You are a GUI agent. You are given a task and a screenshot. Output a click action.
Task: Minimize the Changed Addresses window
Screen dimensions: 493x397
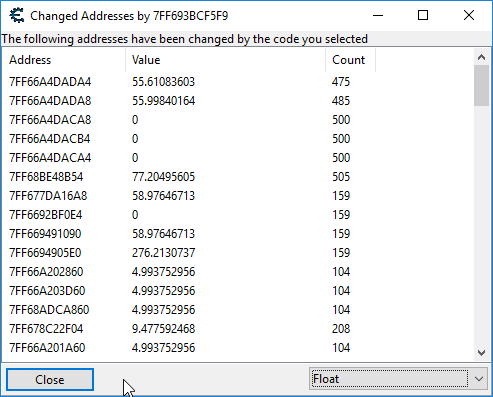[378, 15]
